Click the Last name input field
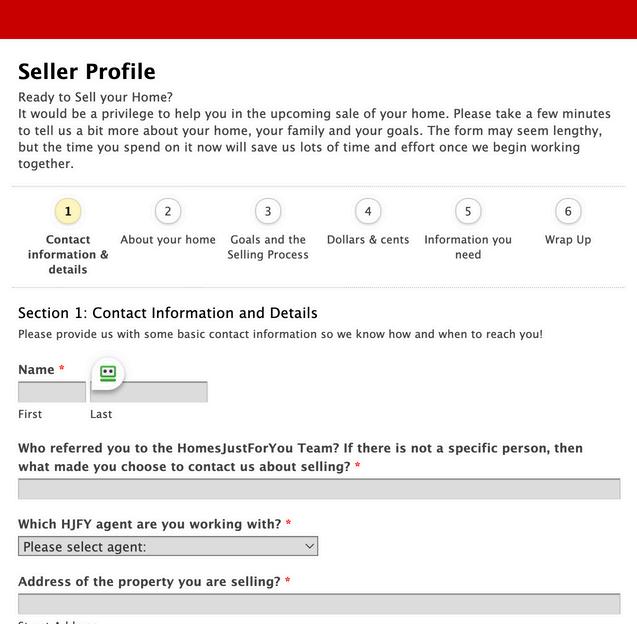Image resolution: width=637 pixels, height=624 pixels. pos(149,393)
